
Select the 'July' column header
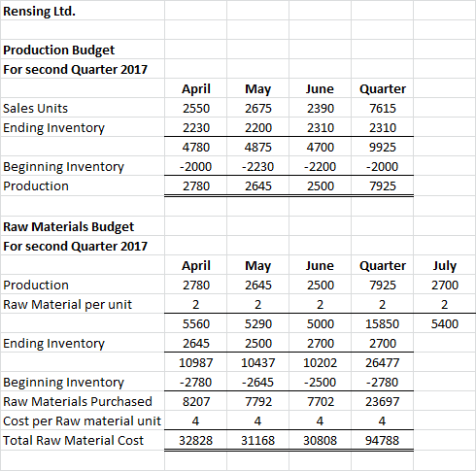[x=445, y=266]
